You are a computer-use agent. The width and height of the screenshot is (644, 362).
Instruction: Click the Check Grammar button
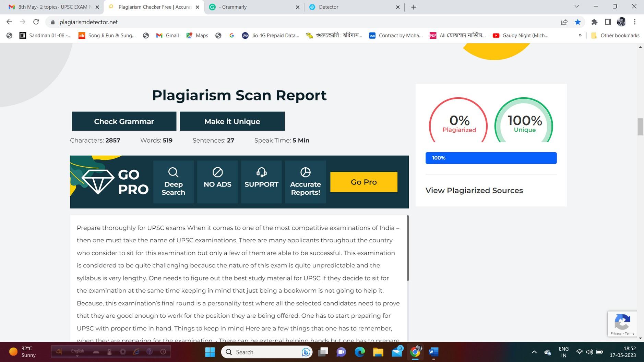(124, 121)
